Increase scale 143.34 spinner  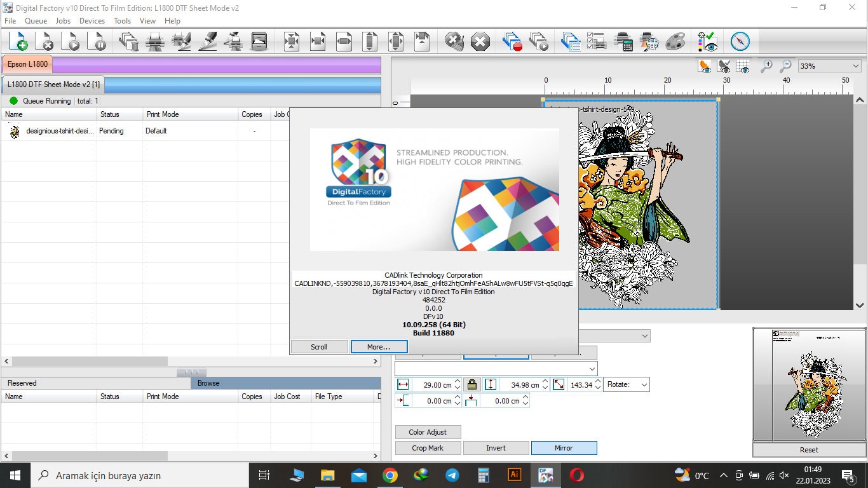tap(597, 381)
